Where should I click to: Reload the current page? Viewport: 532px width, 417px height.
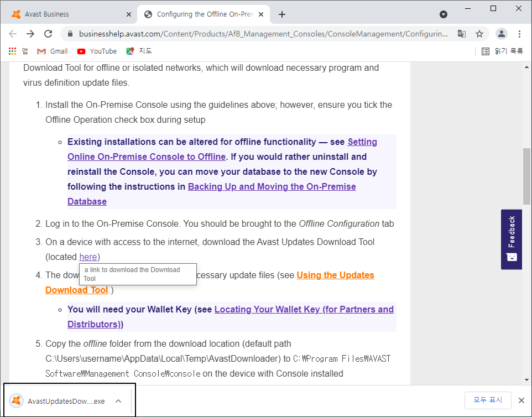[48, 34]
